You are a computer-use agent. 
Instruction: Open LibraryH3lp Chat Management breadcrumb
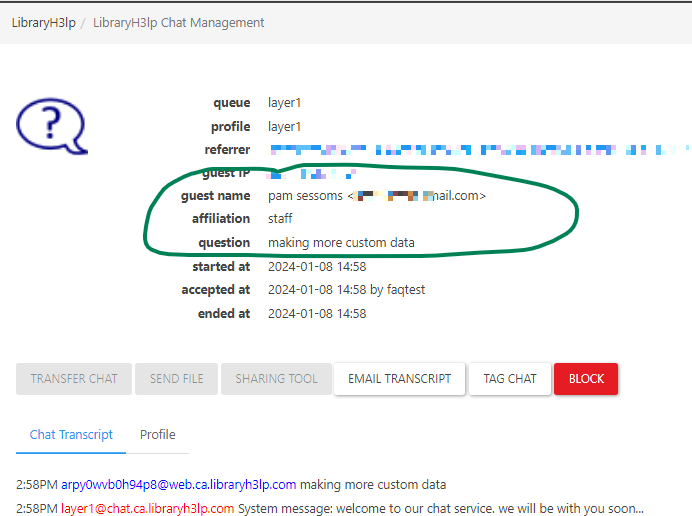point(178,23)
